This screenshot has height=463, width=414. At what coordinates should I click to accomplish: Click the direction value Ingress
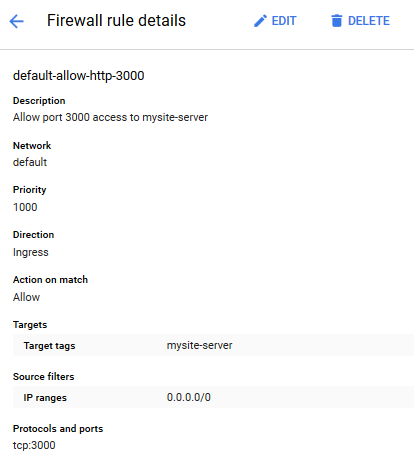pos(31,252)
